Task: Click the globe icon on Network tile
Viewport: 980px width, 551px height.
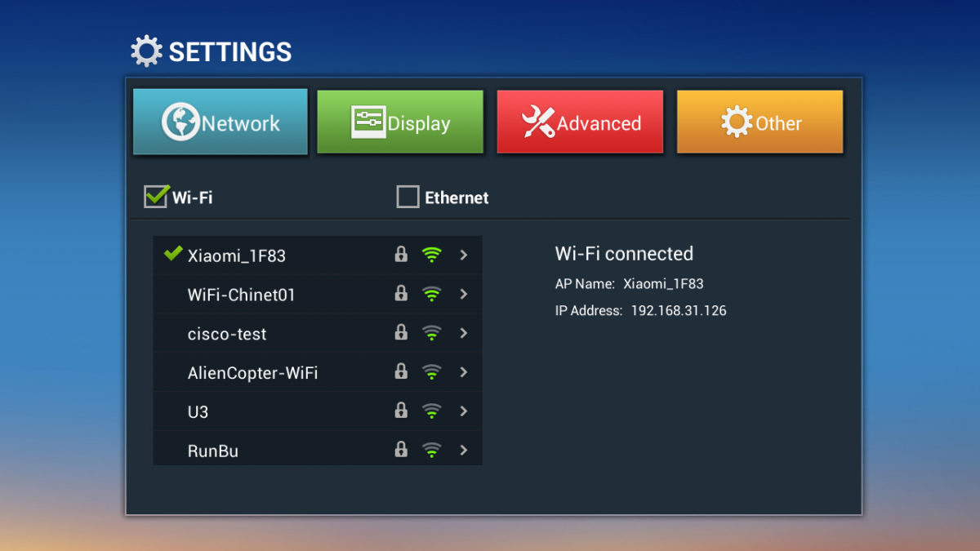Action: coord(180,122)
